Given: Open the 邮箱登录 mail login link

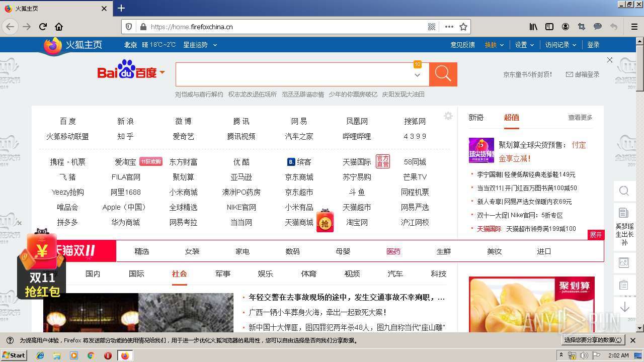Looking at the screenshot, I should 583,74.
